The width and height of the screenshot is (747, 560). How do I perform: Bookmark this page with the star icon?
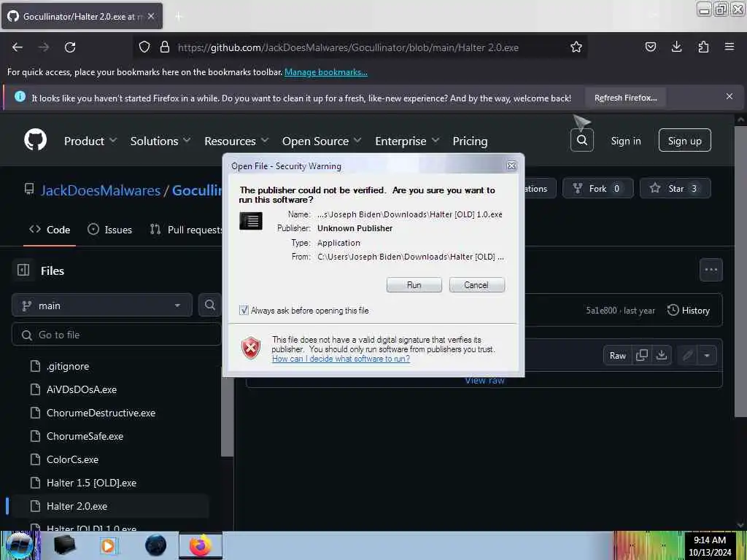(x=576, y=47)
